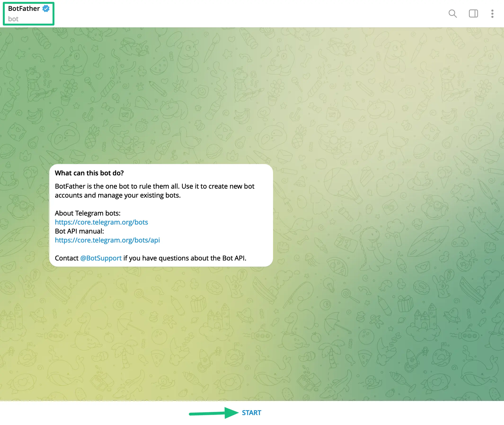Click the Contact line about Bot API
504x425 pixels.
185,258
